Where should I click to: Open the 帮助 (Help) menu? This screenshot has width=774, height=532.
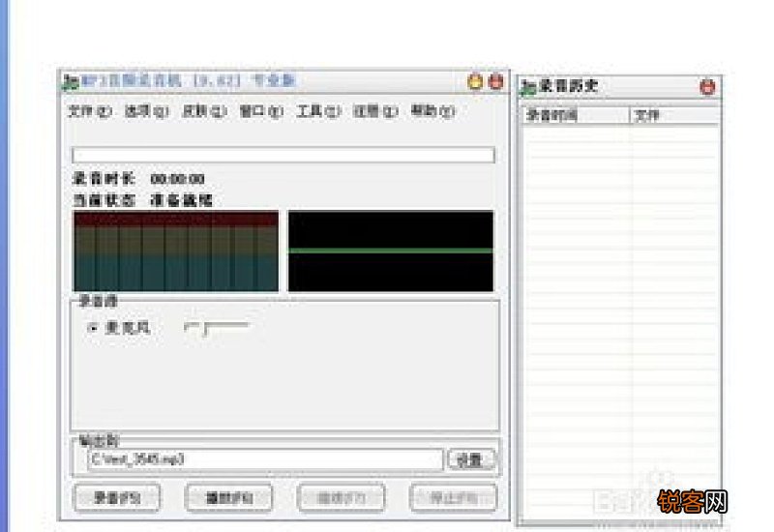pyautogui.click(x=432, y=111)
